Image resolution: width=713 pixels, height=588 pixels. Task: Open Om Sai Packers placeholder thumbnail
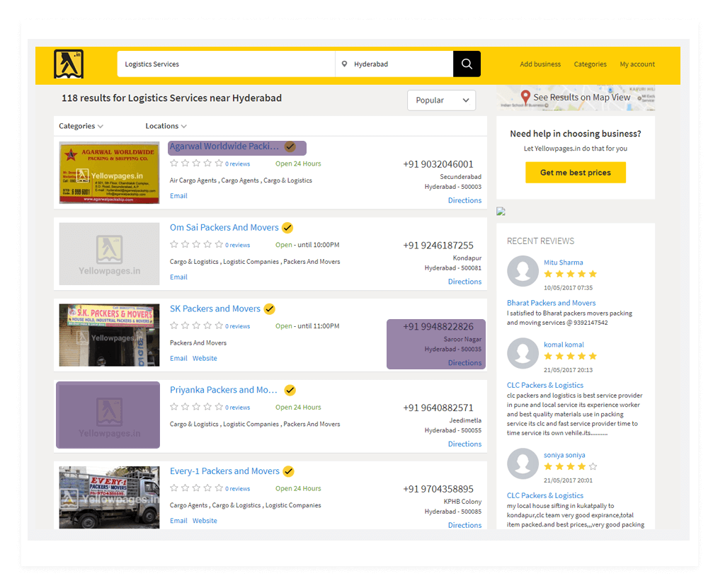tap(109, 254)
